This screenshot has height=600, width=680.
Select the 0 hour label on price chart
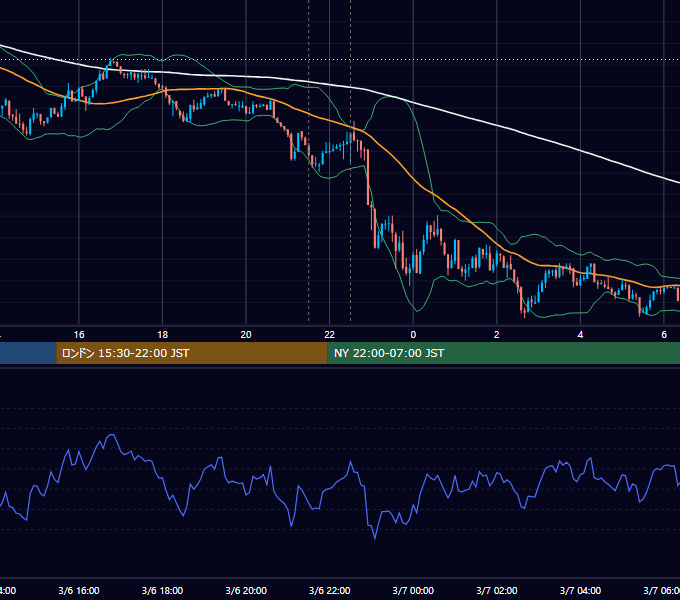[x=413, y=335]
